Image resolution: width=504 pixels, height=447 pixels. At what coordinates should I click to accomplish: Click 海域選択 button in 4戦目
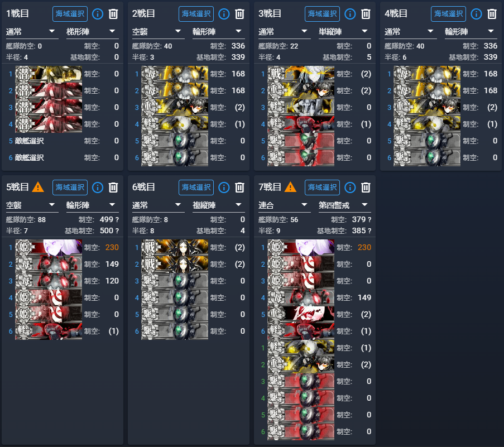(x=448, y=14)
